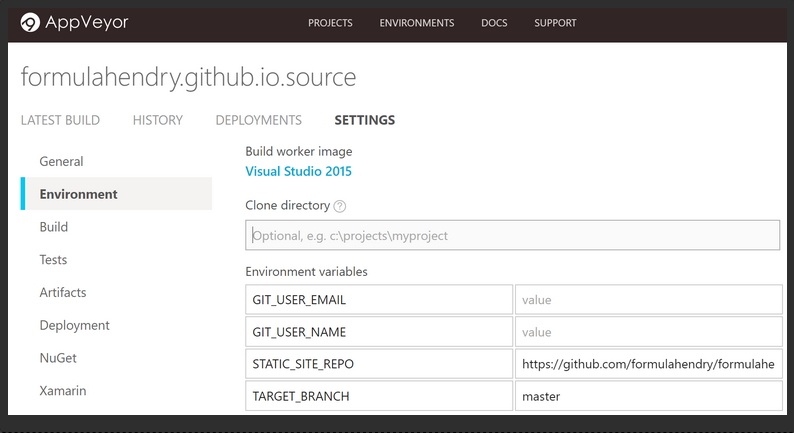Open the DEPLOYMENTS tab

click(258, 120)
